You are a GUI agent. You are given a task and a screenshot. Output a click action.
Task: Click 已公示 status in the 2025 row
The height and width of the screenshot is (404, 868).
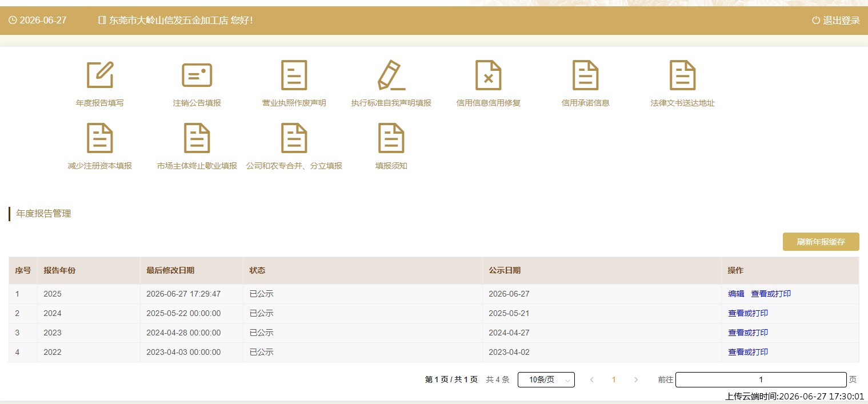point(261,294)
